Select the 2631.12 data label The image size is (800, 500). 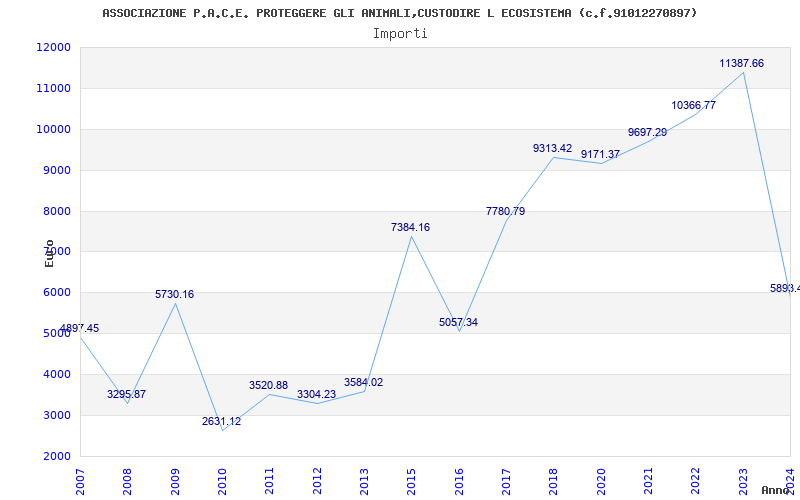(x=221, y=421)
